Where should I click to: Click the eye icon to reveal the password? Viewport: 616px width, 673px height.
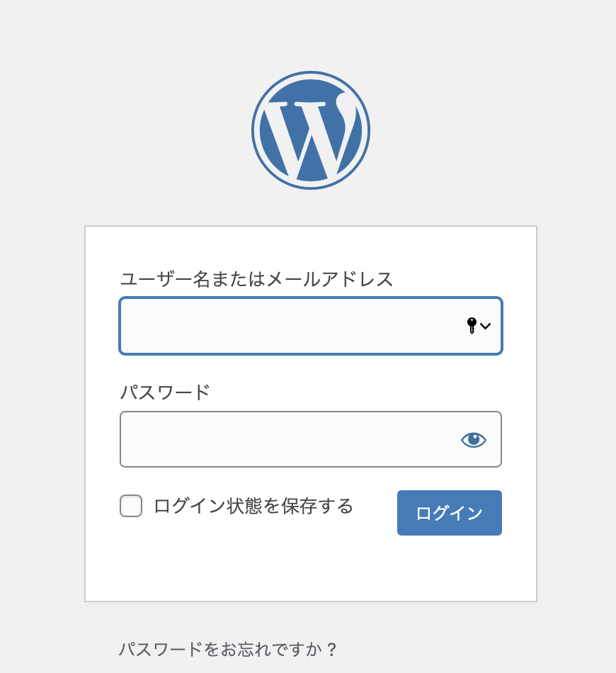point(473,440)
